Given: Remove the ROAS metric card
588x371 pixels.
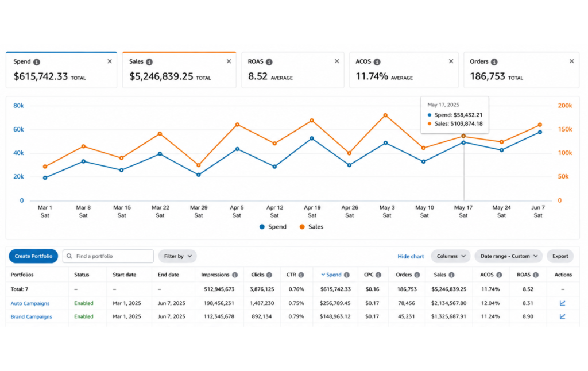Looking at the screenshot, I should pos(336,61).
